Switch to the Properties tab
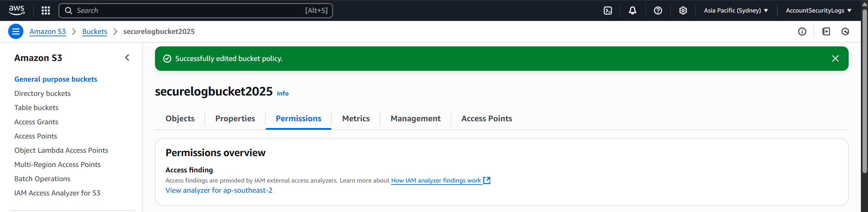868x212 pixels. tap(235, 119)
